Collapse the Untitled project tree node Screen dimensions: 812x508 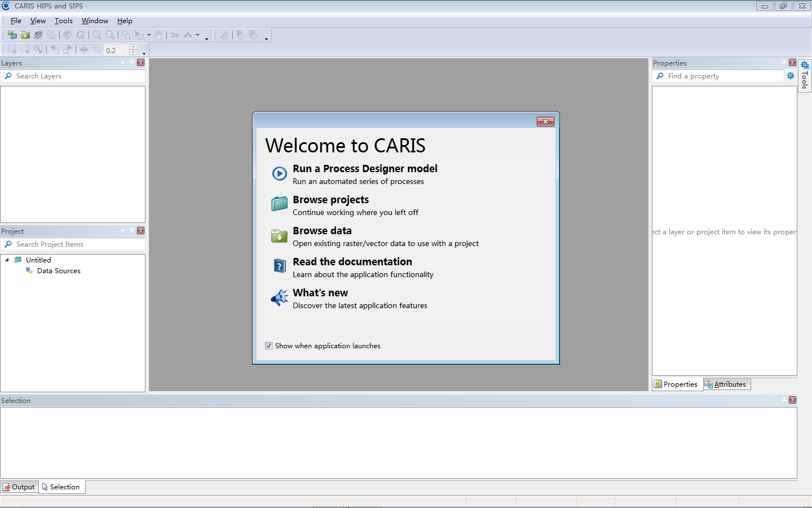pyautogui.click(x=7, y=260)
